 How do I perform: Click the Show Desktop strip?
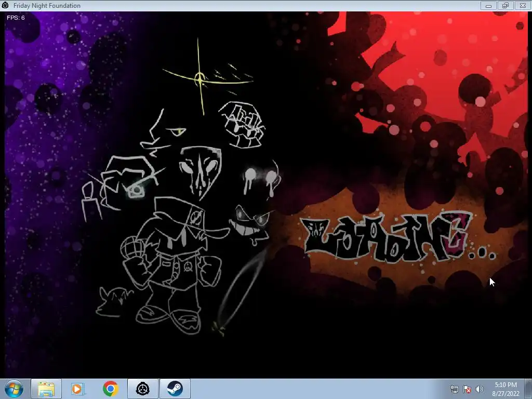coord(528,389)
